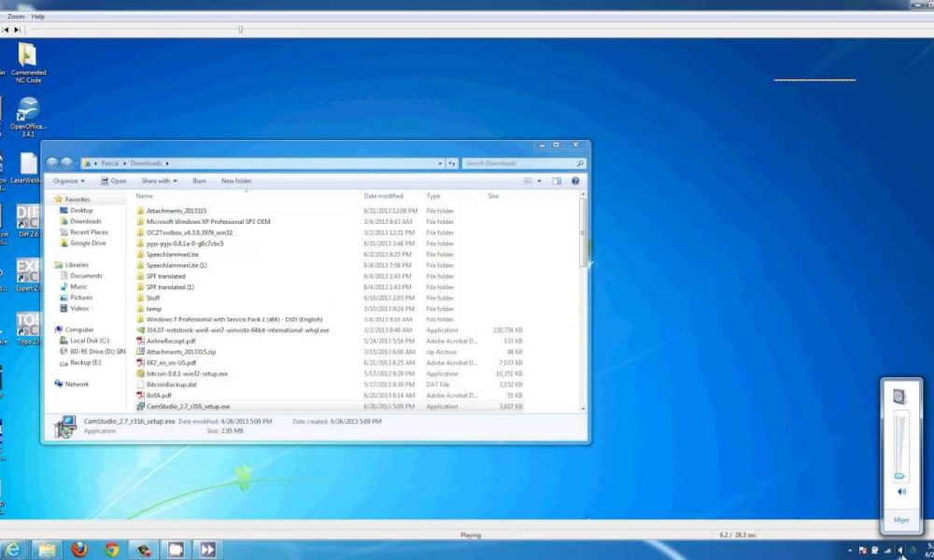Image resolution: width=934 pixels, height=560 pixels.
Task: Open Firefox from the taskbar
Action: tap(78, 547)
